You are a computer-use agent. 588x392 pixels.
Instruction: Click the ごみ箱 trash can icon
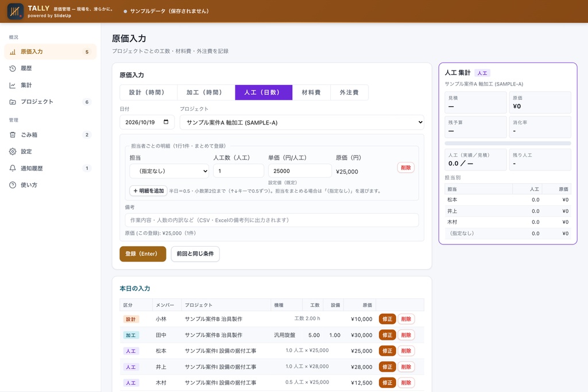pyautogui.click(x=13, y=134)
